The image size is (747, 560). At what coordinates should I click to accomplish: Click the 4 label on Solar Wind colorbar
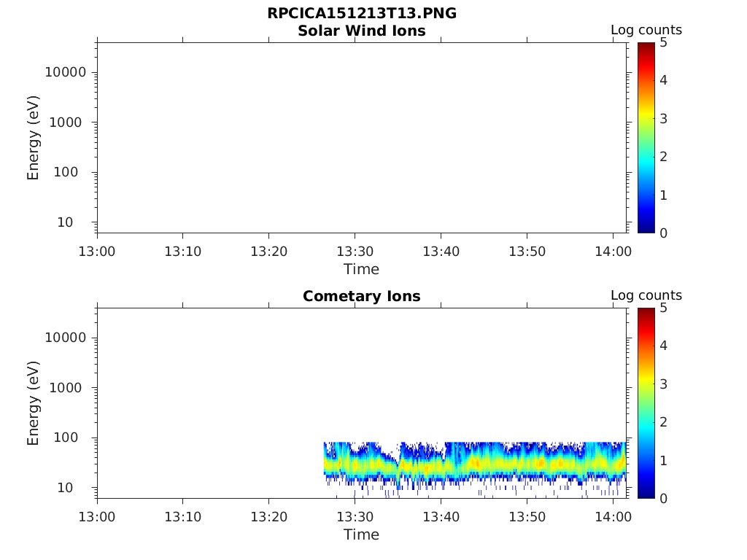(664, 80)
